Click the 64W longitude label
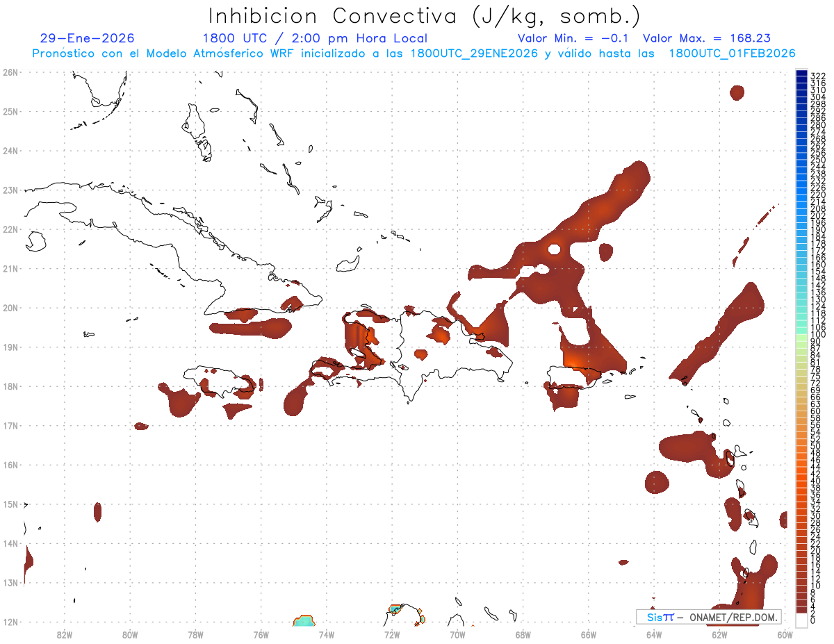Viewport: 834px width, 644px height. click(654, 634)
